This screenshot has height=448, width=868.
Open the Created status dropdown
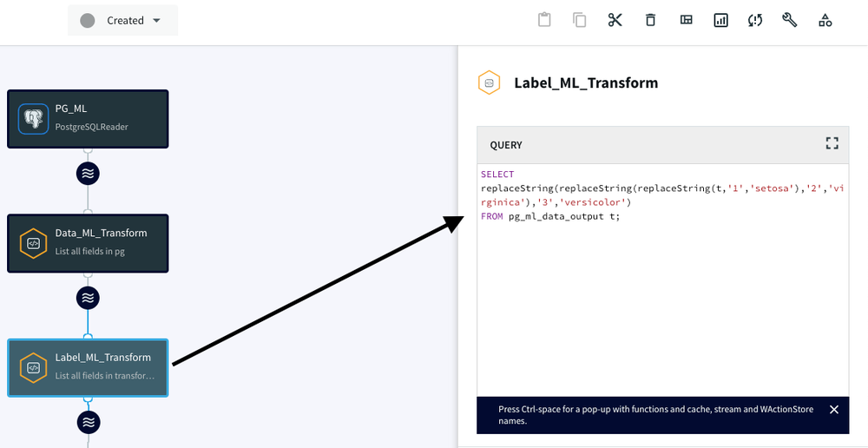click(x=122, y=21)
